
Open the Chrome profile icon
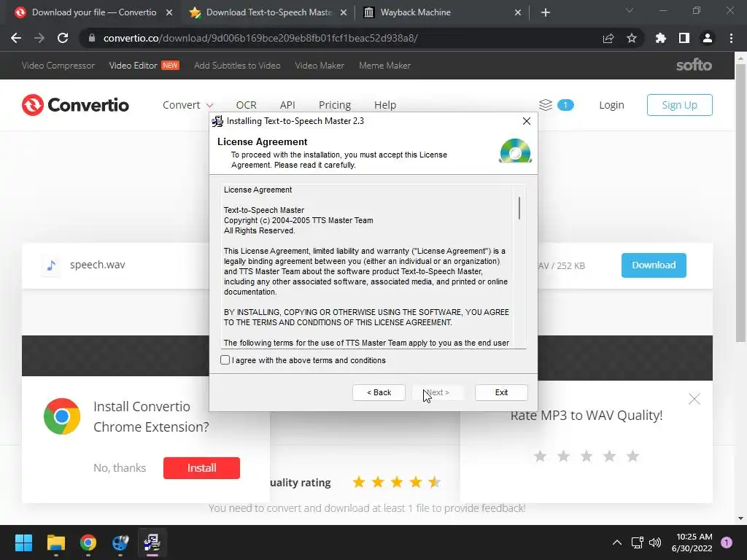coord(708,38)
